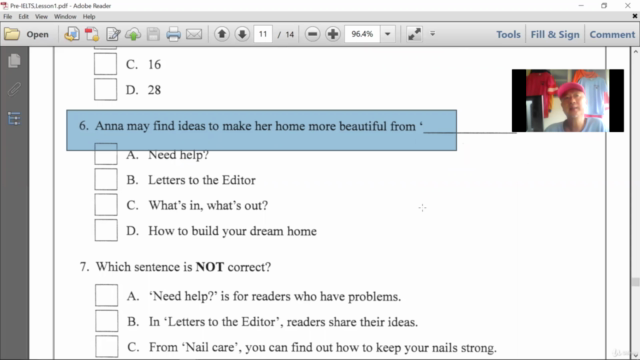Viewport: 640px width, 360px height.
Task: Click the scrollbar up arrow
Action: tap(636, 52)
